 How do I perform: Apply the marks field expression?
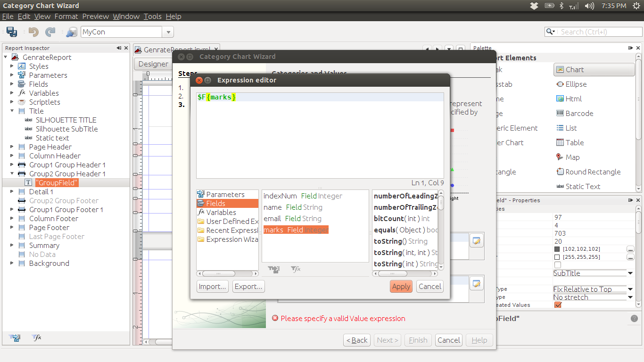point(401,286)
